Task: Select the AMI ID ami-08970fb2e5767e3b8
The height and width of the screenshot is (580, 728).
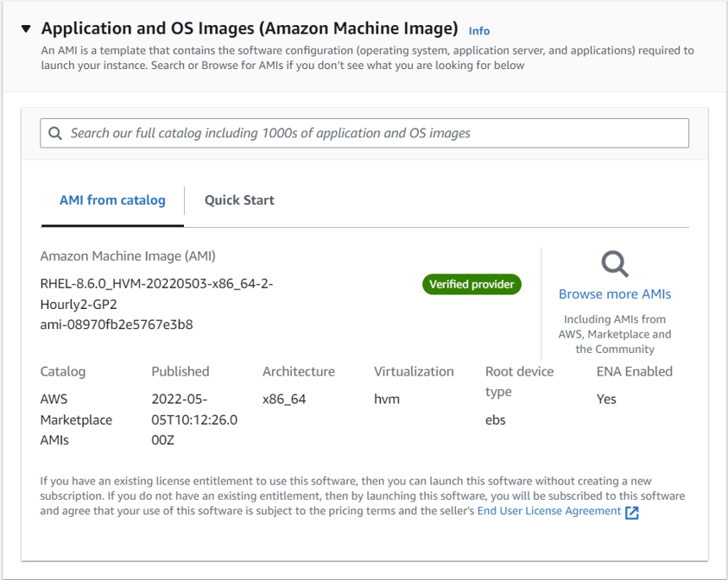Action: click(117, 325)
